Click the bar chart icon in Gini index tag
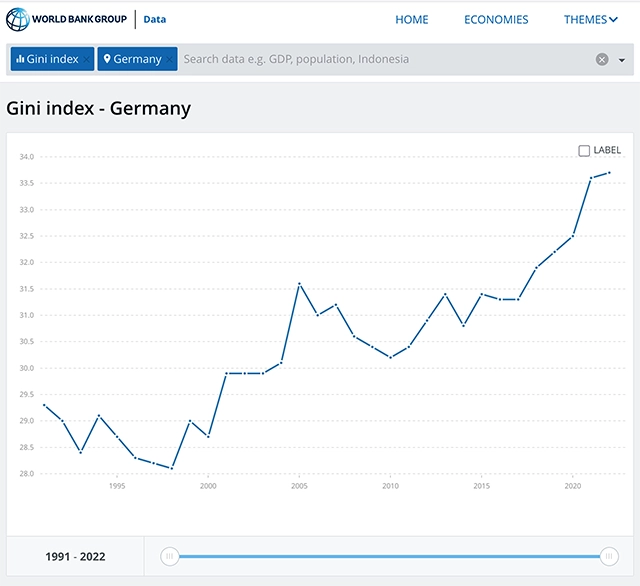Viewport: 640px width, 586px height. tap(20, 59)
